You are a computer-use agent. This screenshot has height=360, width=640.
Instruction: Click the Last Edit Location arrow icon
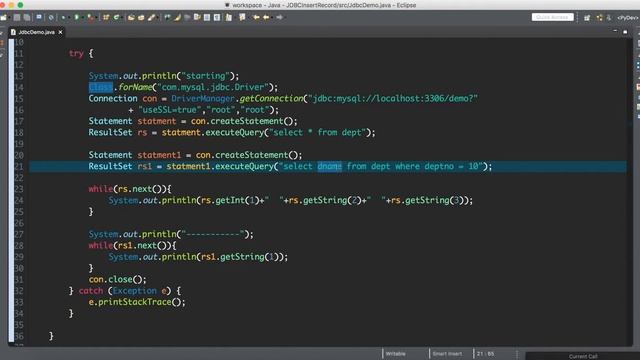pos(256,18)
